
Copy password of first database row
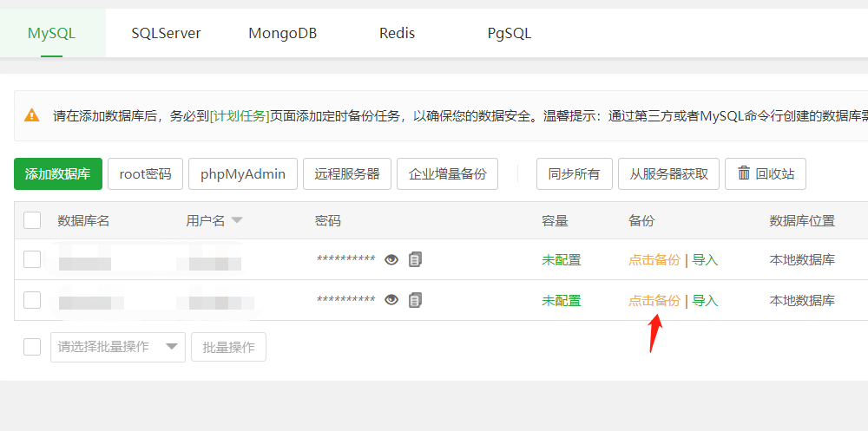click(415, 259)
